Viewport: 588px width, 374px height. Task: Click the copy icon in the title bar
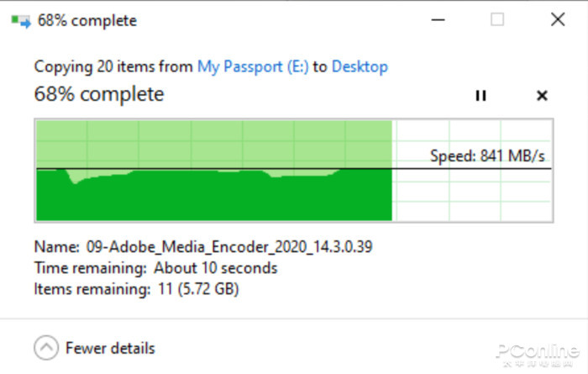coord(21,21)
